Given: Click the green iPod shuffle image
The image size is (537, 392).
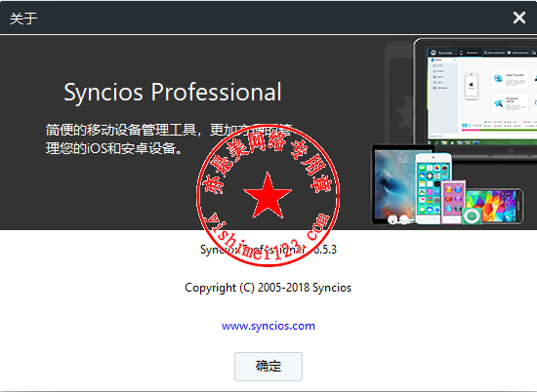Looking at the screenshot, I should pyautogui.click(x=472, y=216).
